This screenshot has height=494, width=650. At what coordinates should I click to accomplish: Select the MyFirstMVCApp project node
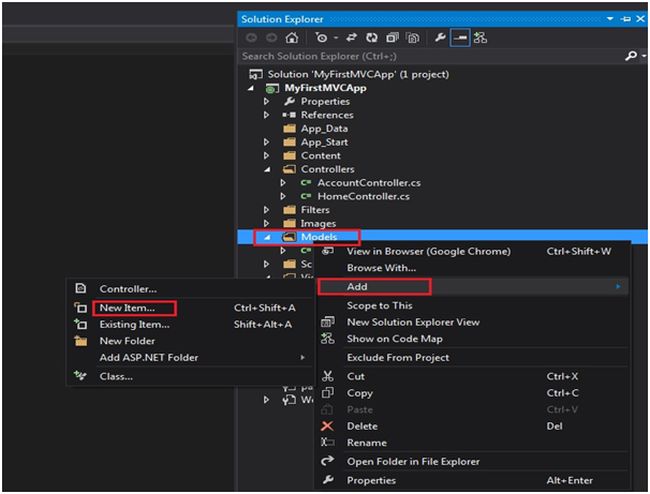(x=325, y=88)
